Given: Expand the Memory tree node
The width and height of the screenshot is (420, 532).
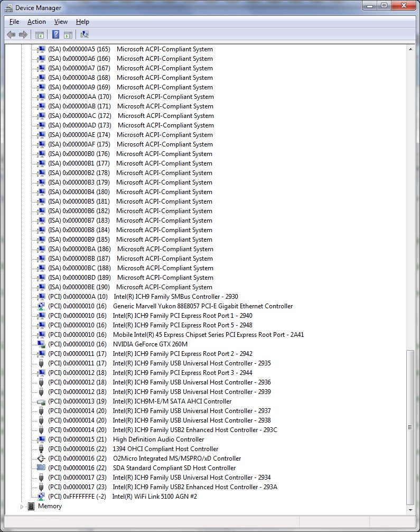Looking at the screenshot, I should [22, 507].
